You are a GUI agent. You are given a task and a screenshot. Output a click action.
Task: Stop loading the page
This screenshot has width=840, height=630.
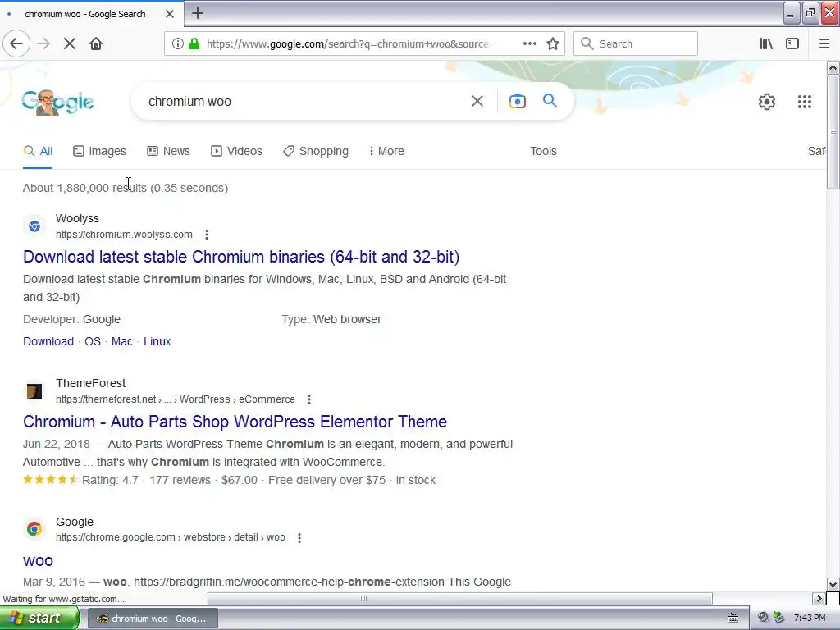point(70,43)
